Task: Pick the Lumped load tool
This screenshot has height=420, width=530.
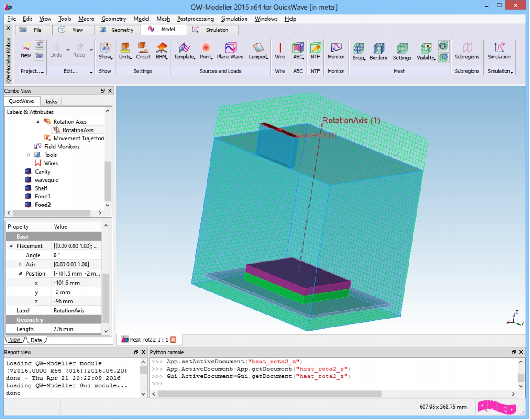Action: tap(259, 51)
